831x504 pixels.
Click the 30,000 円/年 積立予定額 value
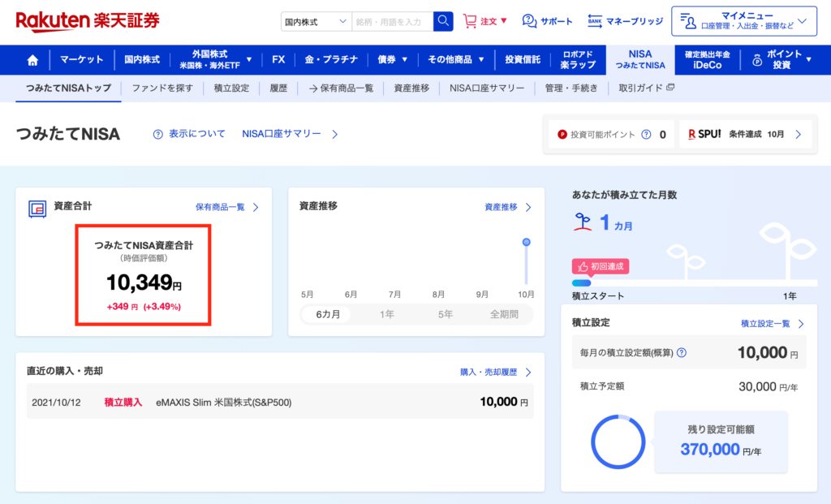coord(768,387)
